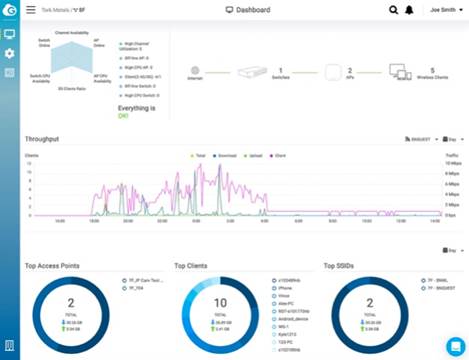Open notifications bell

tap(409, 10)
